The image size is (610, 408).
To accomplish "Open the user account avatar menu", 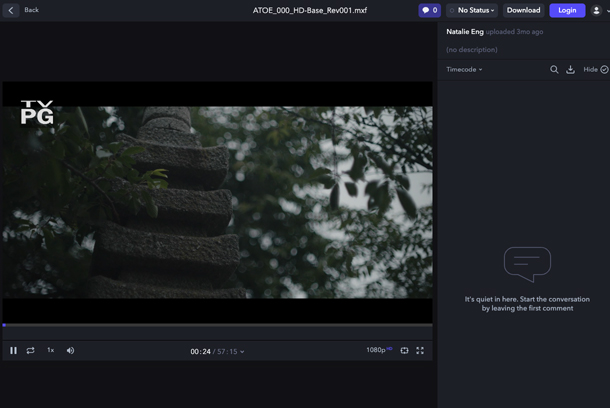I will [596, 11].
